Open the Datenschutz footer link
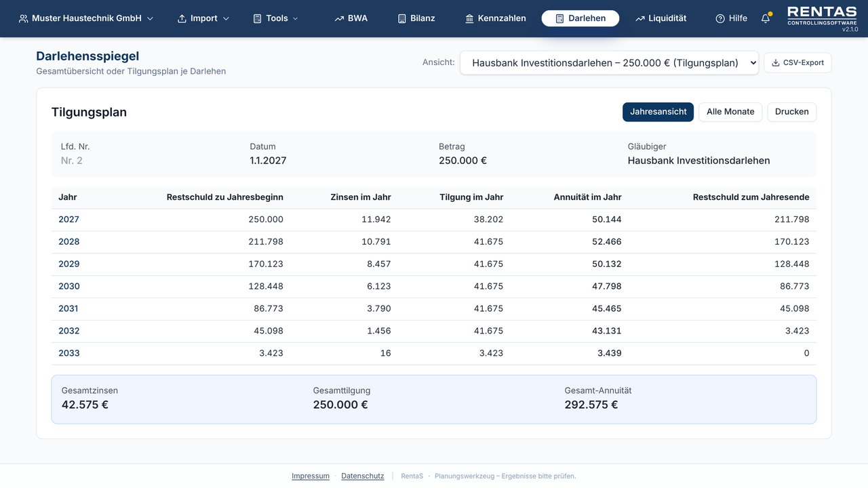The image size is (868, 488). click(x=363, y=476)
